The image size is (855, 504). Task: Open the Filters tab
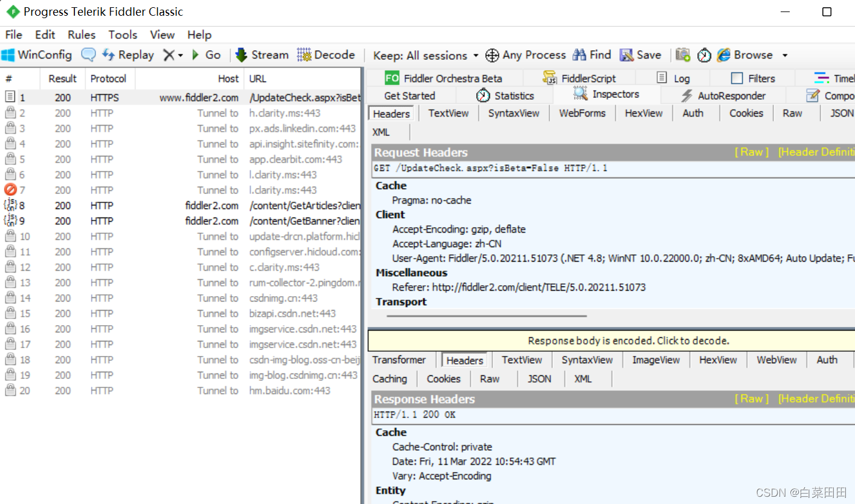pos(753,78)
